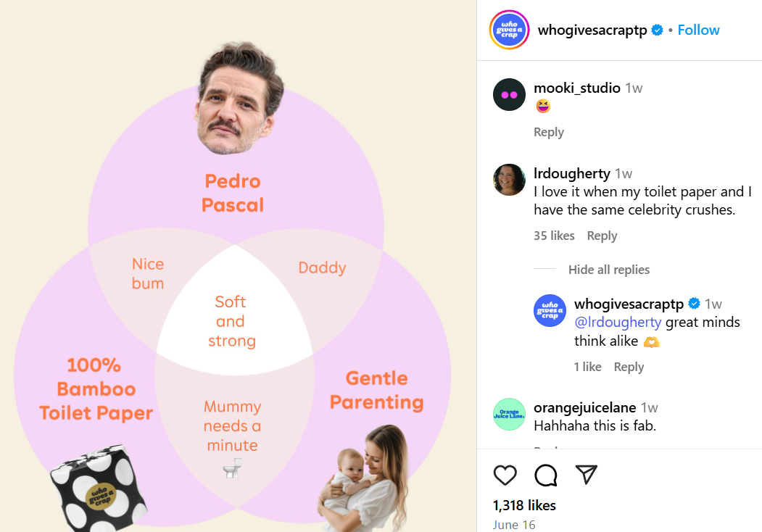Viewport: 762px width, 532px height.
Task: Reply to whogivesacraptp's great minds comment
Action: pyautogui.click(x=629, y=367)
